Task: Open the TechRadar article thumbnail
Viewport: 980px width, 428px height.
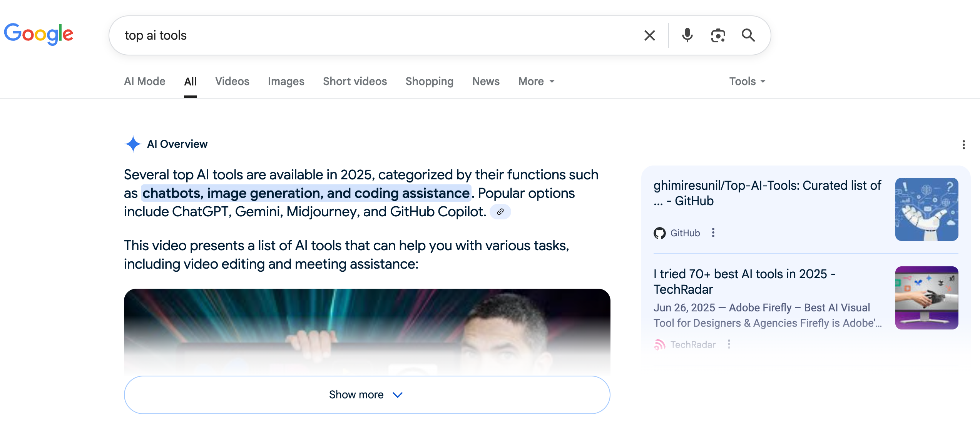Action: point(926,298)
